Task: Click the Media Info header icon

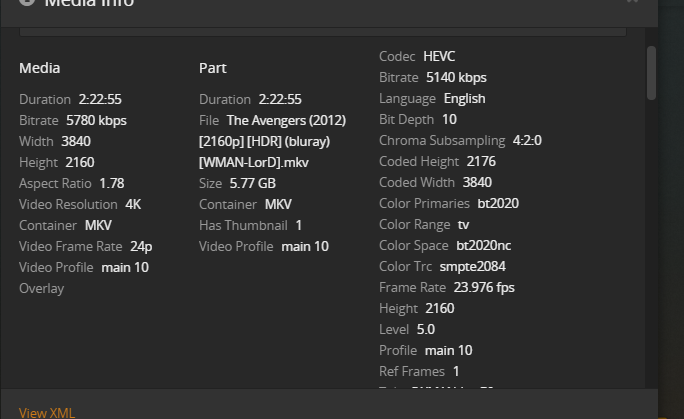Action: click(x=27, y=3)
